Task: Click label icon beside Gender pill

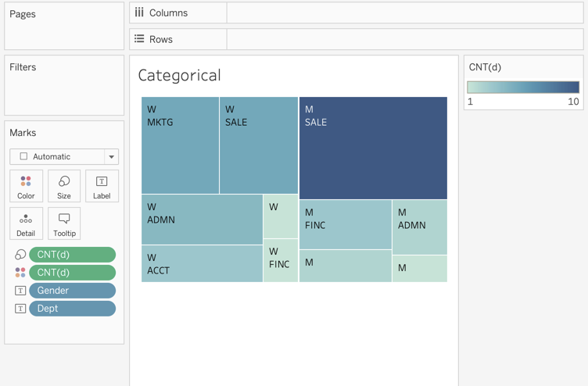Action: [20, 291]
